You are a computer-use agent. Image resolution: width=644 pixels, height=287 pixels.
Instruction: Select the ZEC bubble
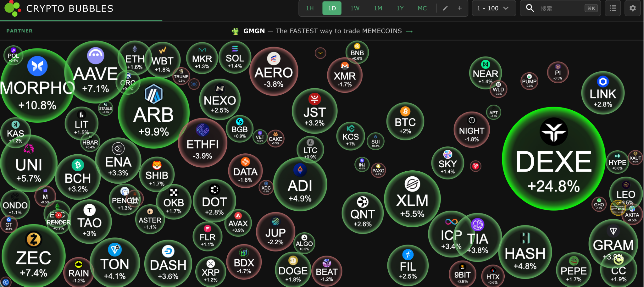[34, 256]
